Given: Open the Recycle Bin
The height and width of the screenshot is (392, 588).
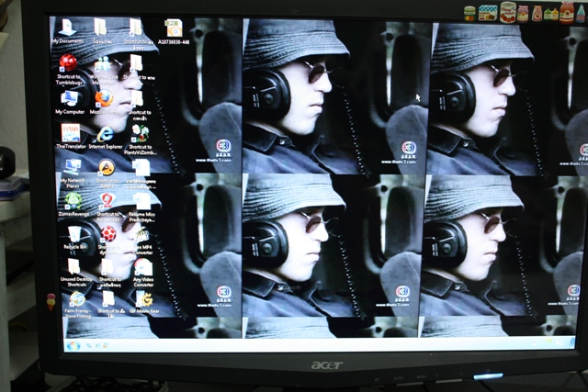Looking at the screenshot, I should pos(75,238).
